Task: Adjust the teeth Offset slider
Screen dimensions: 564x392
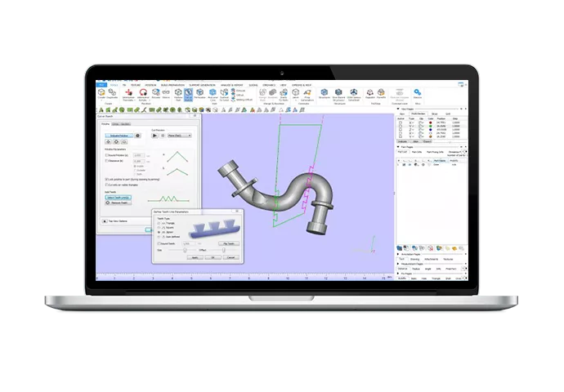Action: [222, 250]
